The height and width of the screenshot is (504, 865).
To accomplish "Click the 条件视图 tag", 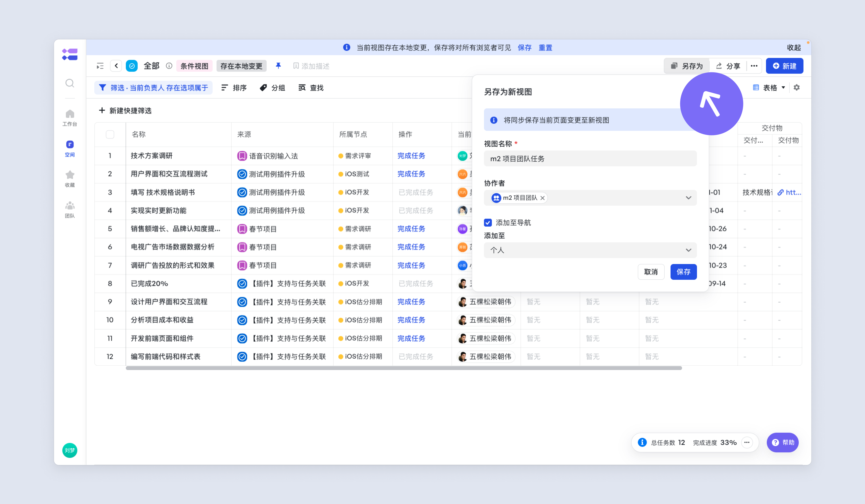I will [x=194, y=66].
